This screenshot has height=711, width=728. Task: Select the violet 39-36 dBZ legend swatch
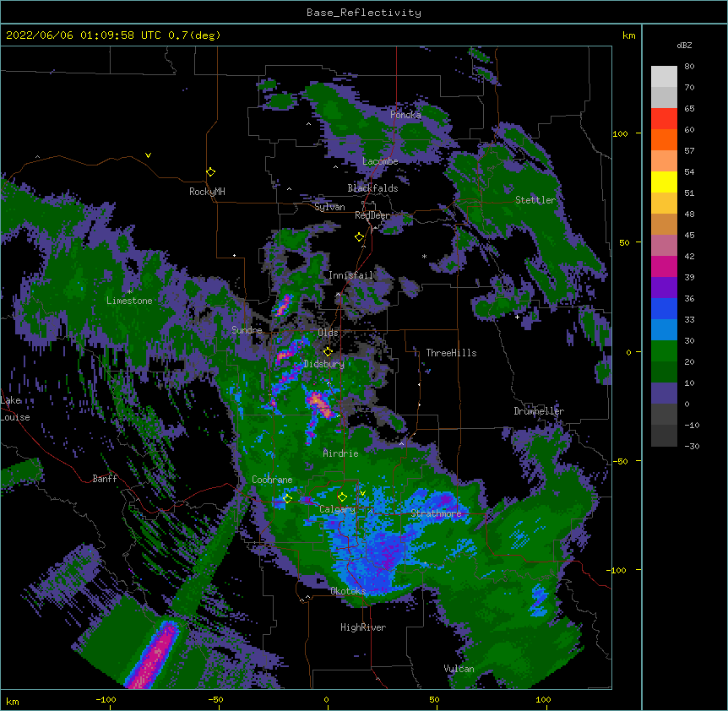(x=664, y=288)
